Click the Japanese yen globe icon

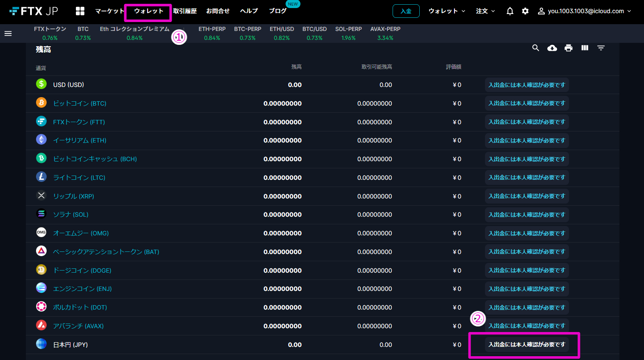[41, 344]
